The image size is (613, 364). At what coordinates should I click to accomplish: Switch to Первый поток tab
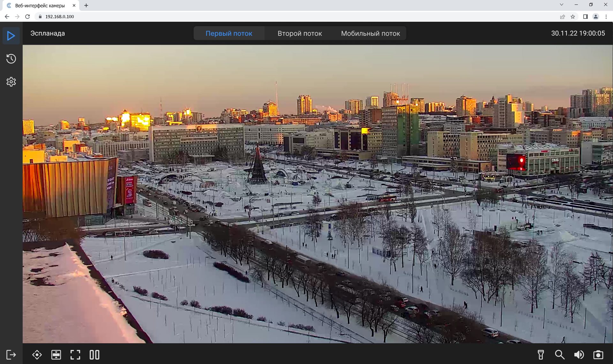229,34
